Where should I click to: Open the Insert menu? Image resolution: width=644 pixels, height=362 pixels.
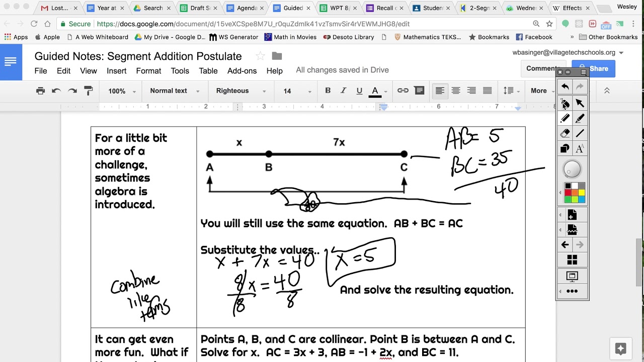click(x=116, y=71)
